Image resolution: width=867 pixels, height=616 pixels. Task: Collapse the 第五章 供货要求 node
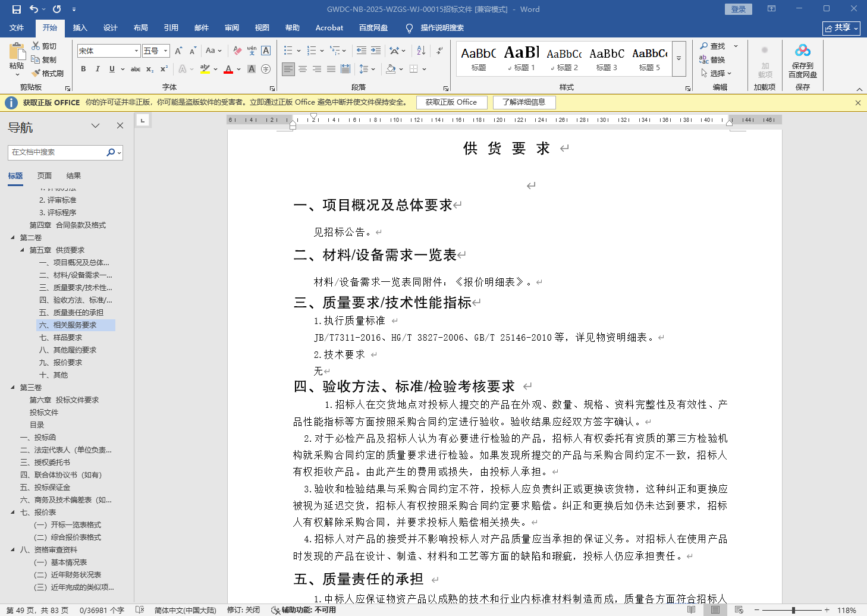(23, 250)
